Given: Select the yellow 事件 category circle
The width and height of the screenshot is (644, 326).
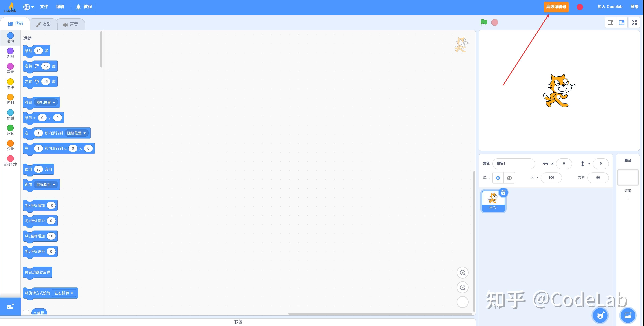Looking at the screenshot, I should (10, 82).
